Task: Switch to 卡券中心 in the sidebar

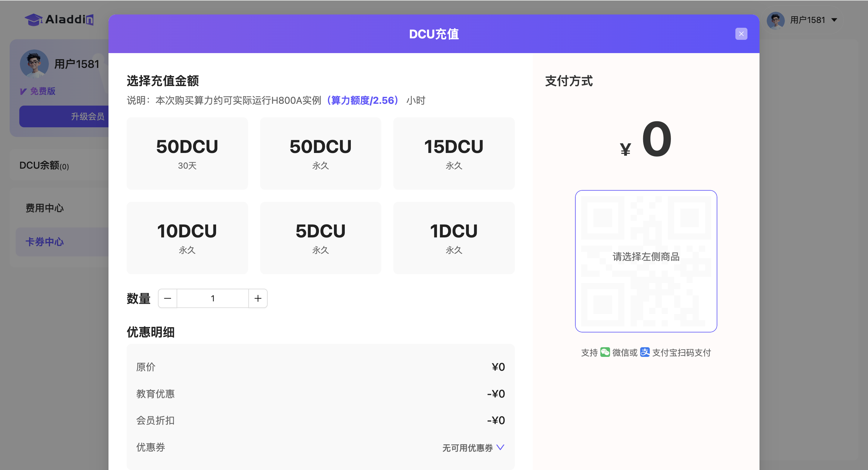Action: pos(45,242)
